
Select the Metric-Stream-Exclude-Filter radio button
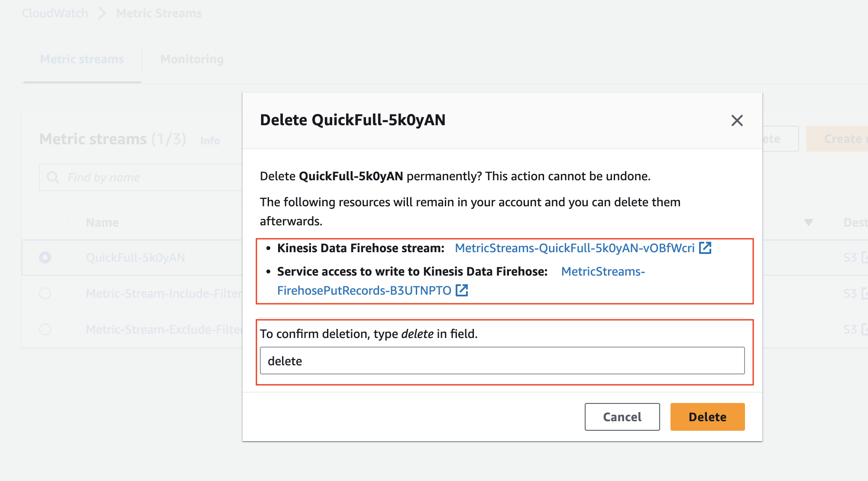45,329
